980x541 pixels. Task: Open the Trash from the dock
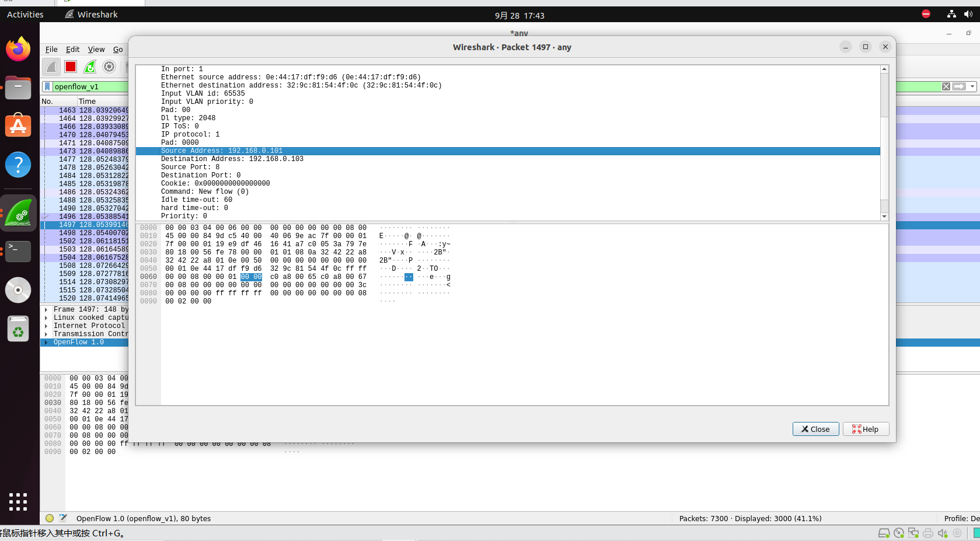18,329
